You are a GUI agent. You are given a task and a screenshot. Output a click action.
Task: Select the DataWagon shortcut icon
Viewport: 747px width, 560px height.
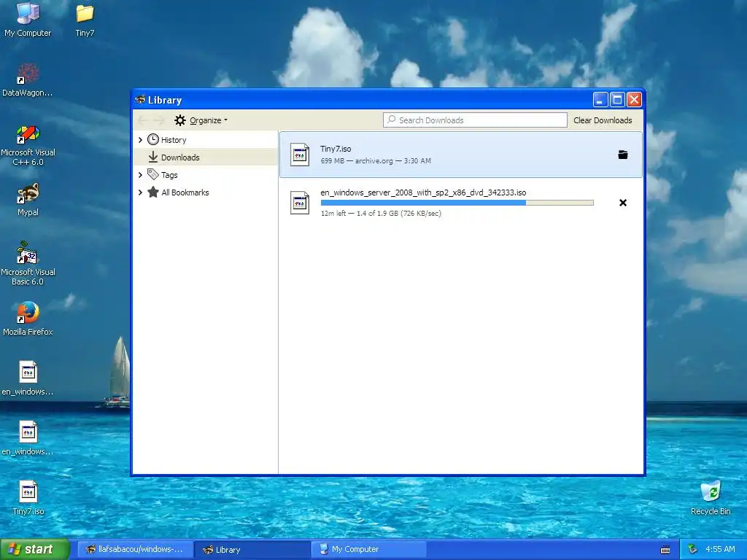tap(28, 79)
